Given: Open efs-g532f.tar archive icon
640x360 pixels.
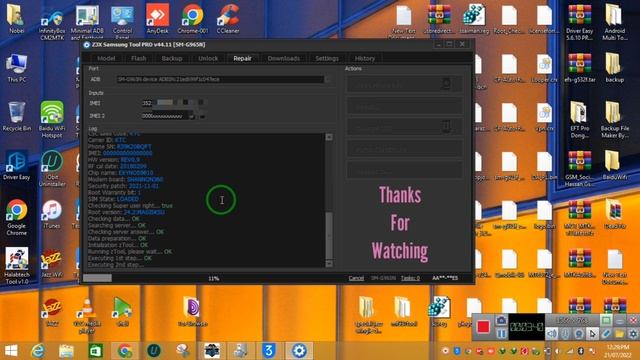Looking at the screenshot, I should click(x=579, y=67).
